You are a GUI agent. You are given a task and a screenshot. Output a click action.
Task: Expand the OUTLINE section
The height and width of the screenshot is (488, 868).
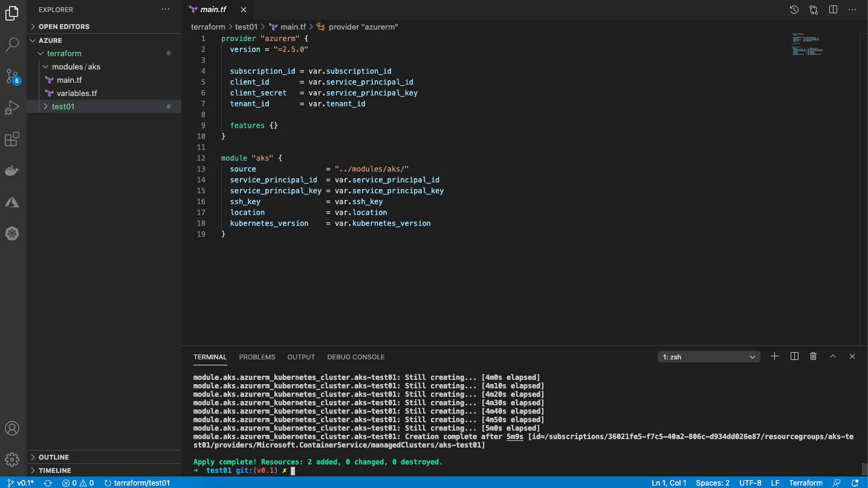click(104, 457)
